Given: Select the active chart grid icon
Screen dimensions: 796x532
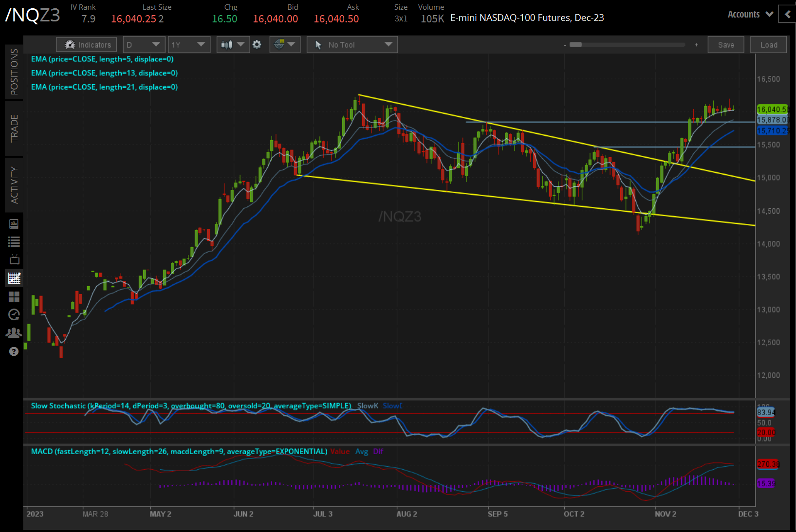Looking at the screenshot, I should click(14, 278).
